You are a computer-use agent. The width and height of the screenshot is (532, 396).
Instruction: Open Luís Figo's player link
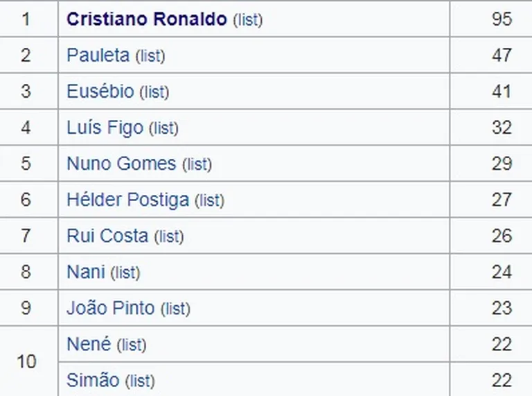pos(105,128)
